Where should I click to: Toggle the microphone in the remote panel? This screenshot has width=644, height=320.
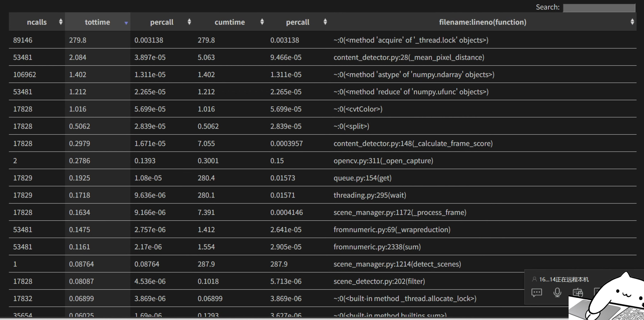point(557,292)
